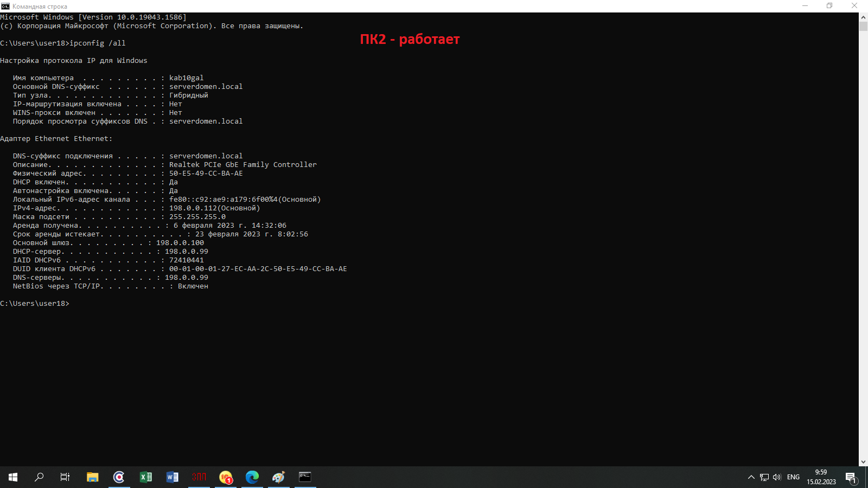This screenshot has width=868, height=488.
Task: Click 'Microsoft Windows [Version 10.0.19043.1586]' line
Action: (x=93, y=17)
